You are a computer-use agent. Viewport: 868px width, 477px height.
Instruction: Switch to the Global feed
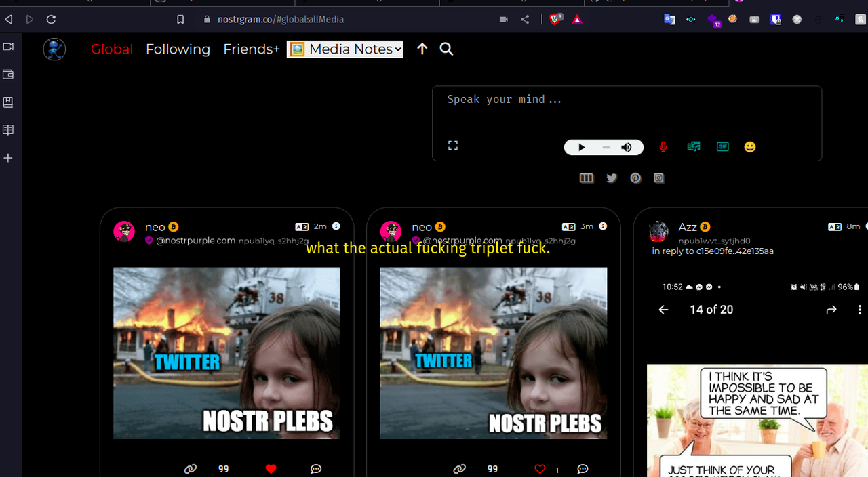112,49
